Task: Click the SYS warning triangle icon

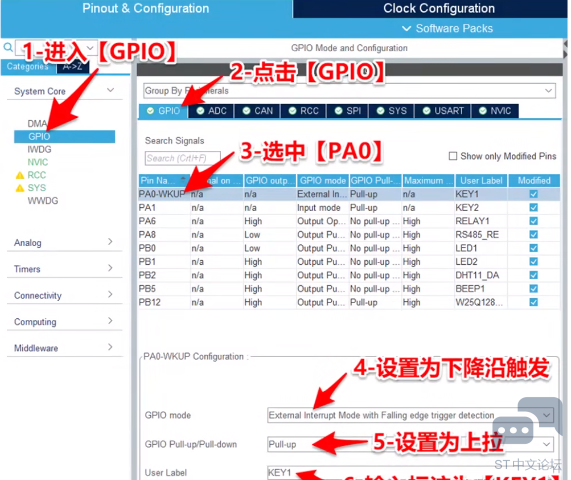Action: [20, 188]
